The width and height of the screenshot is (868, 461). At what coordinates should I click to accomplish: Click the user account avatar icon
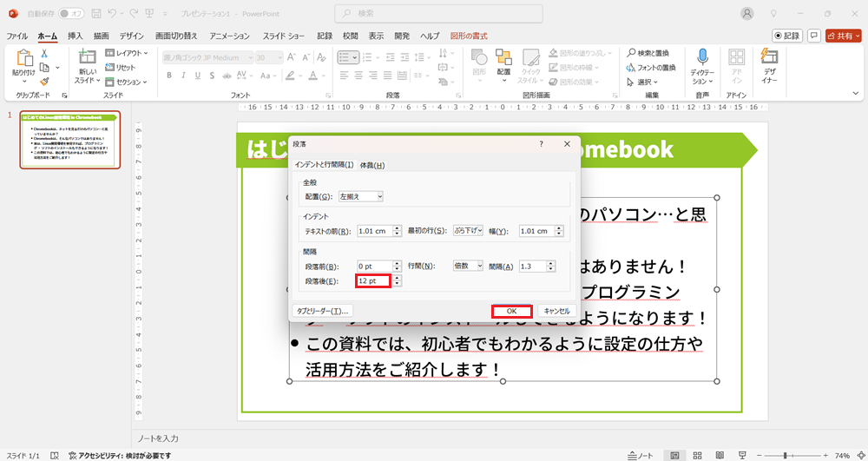pyautogui.click(x=748, y=14)
